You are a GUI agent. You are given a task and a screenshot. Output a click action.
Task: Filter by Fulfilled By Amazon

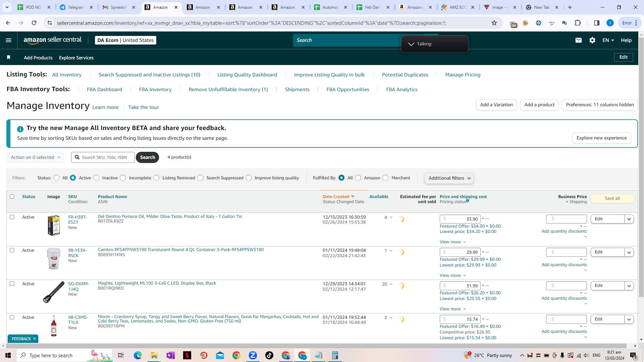click(358, 178)
